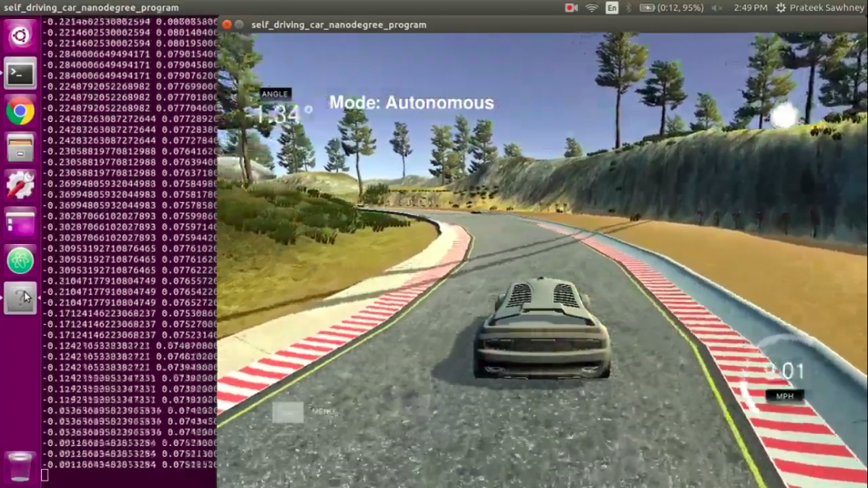
Task: Open the Ubuntu Dash from the launcher
Action: [20, 36]
